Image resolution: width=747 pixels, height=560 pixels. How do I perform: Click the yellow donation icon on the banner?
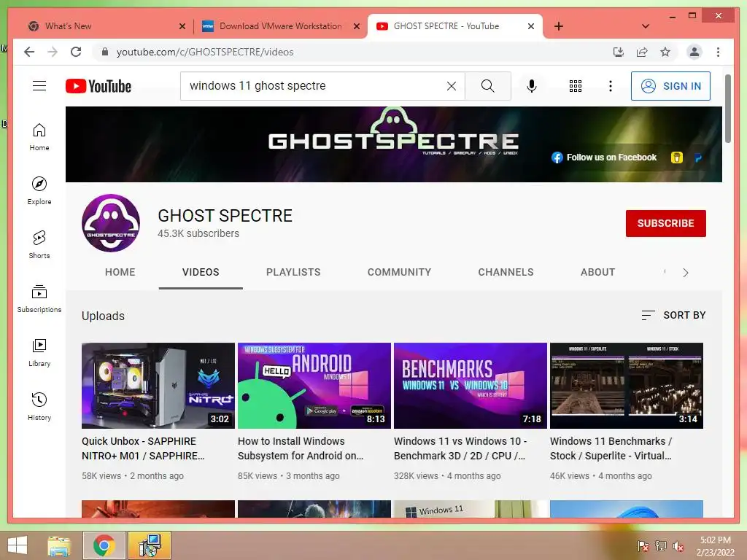tap(676, 157)
